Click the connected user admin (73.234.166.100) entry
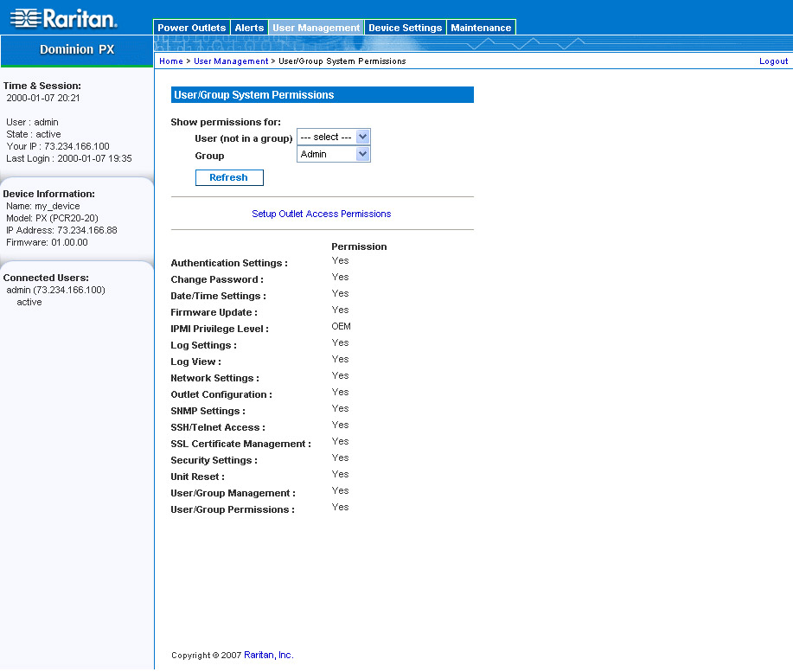The height and width of the screenshot is (672, 793). [55, 290]
